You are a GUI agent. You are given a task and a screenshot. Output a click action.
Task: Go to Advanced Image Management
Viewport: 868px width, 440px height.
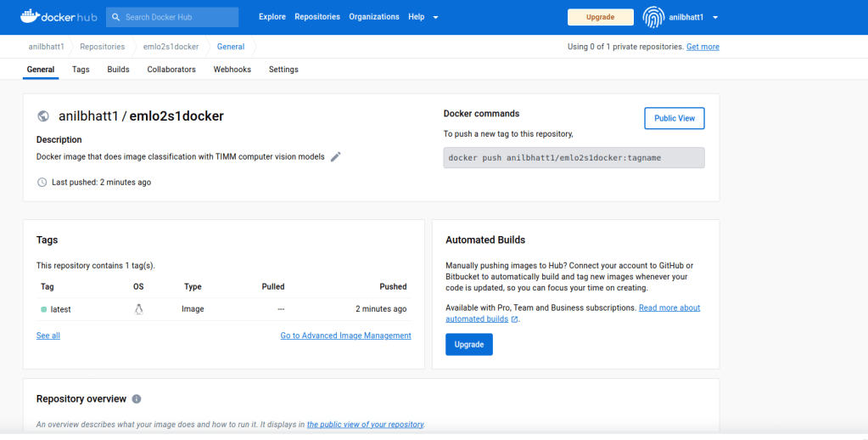pyautogui.click(x=345, y=336)
